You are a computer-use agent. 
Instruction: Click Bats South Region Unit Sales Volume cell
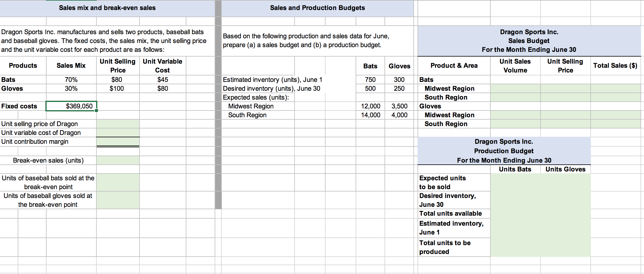point(515,97)
